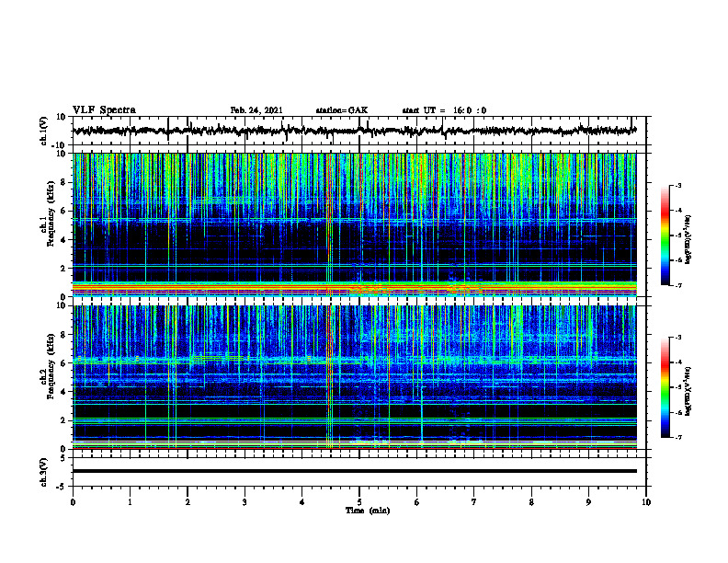Viewport: 728px width, 563px height.
Task: Click the ch.2 colorbar log(PSD) label
Action: (x=688, y=391)
